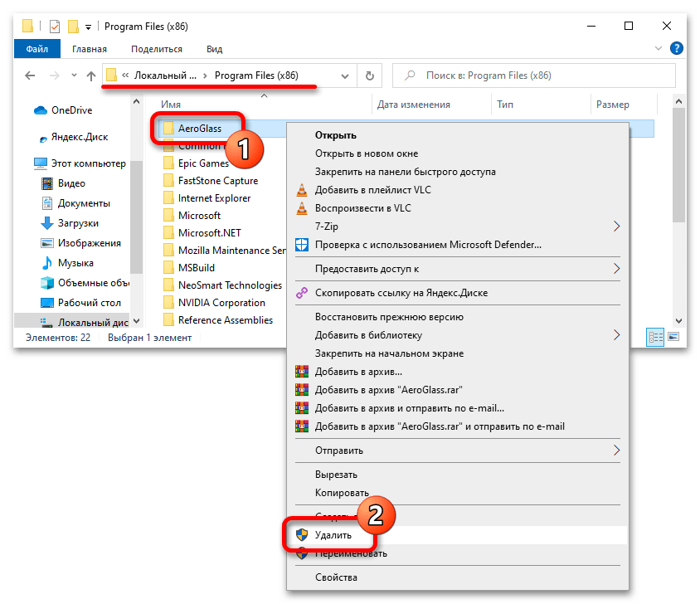
Task: Click the NVIDIA Corporation folder icon
Action: click(x=168, y=303)
